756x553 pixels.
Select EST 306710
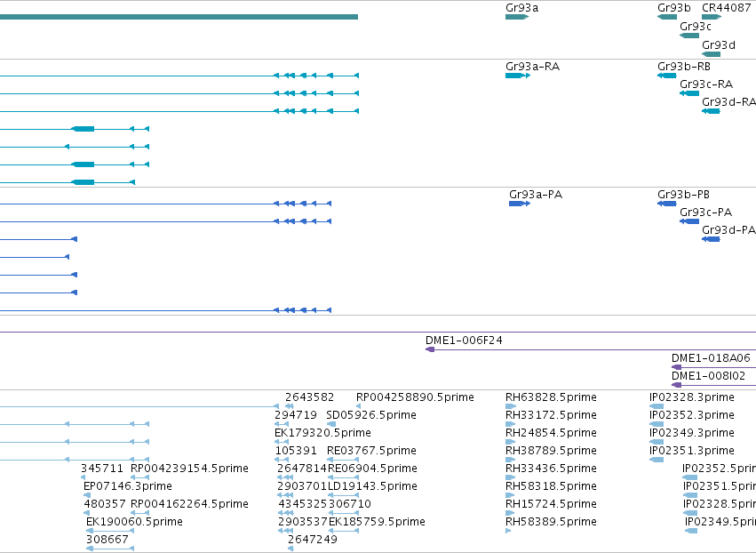pyautogui.click(x=343, y=513)
